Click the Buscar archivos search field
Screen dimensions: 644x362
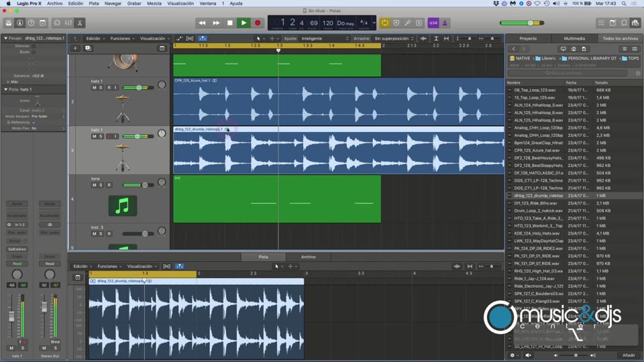[x=568, y=73]
